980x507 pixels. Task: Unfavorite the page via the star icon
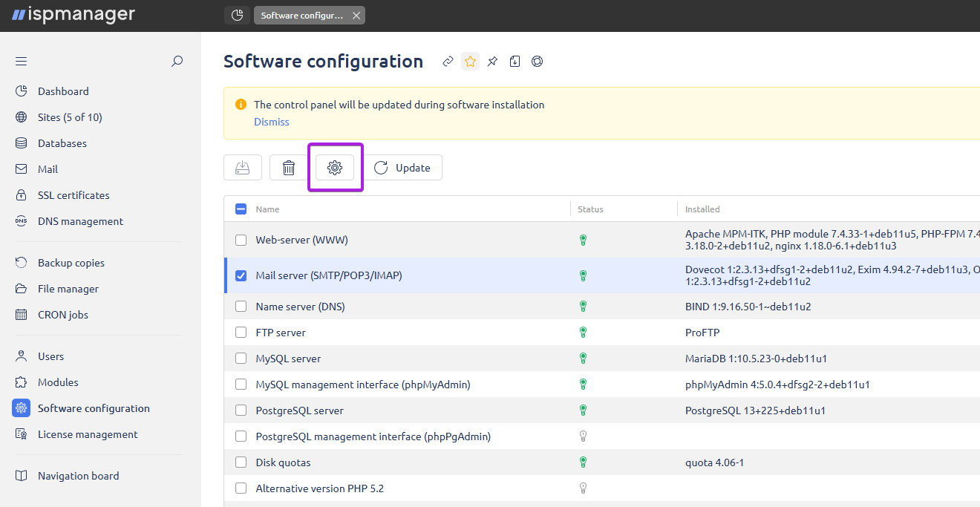coord(470,61)
